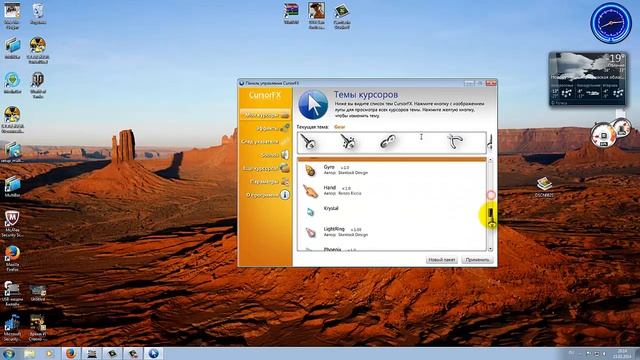Click the system tray date and time
The width and height of the screenshot is (640, 360).
[x=622, y=353]
